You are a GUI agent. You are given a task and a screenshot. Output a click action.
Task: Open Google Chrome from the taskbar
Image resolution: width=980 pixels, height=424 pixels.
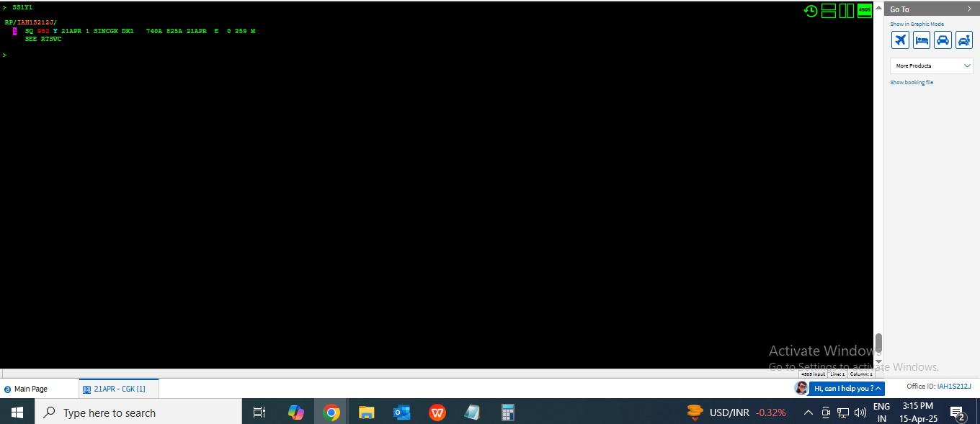[x=331, y=412]
